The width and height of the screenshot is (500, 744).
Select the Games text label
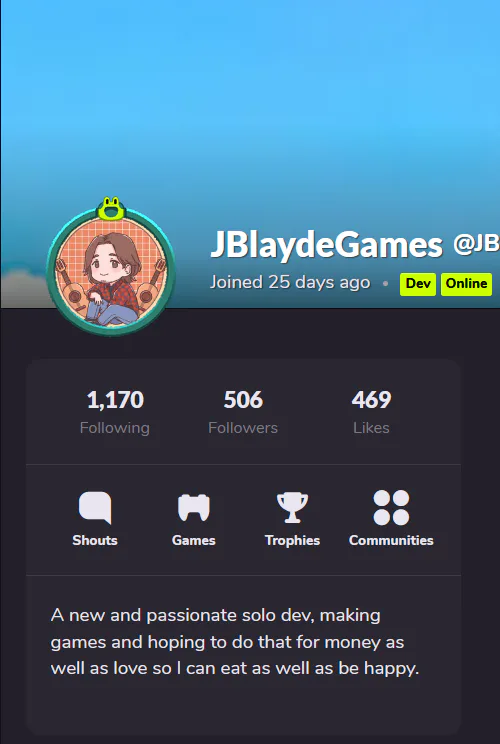click(194, 540)
